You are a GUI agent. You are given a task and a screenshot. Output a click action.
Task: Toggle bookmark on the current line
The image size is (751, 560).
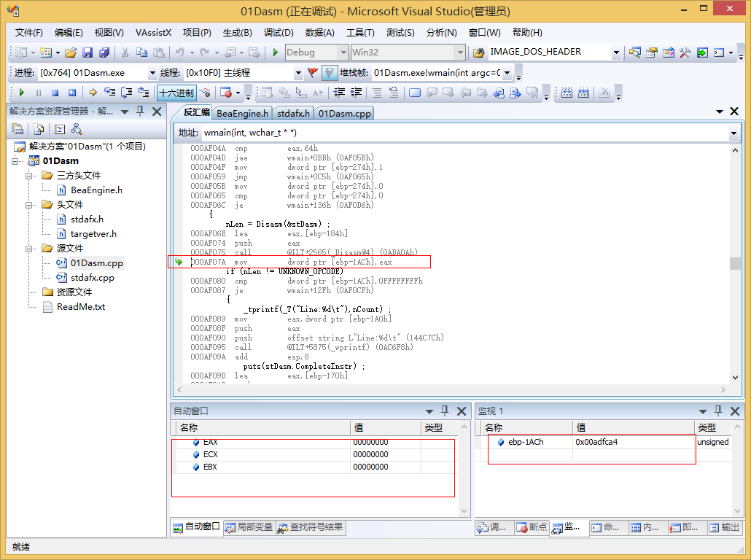pos(415,93)
